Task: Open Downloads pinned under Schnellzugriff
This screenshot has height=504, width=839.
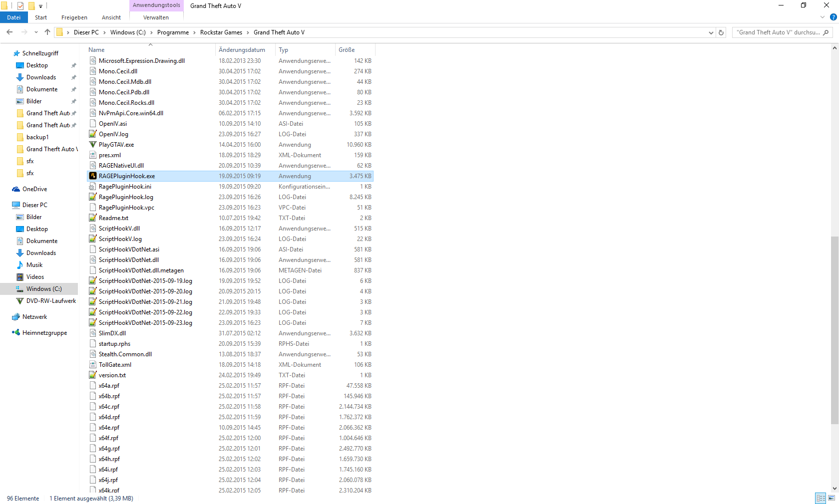Action: tap(41, 77)
